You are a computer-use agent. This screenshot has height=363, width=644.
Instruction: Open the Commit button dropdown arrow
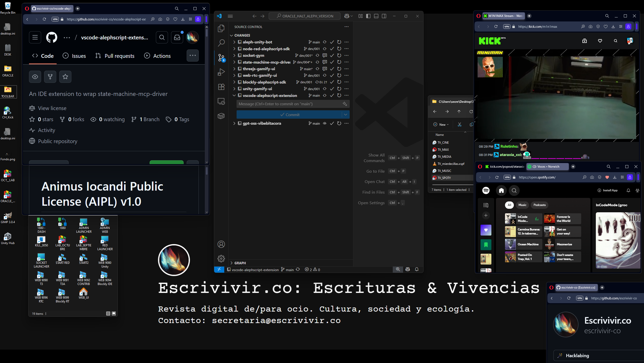(x=346, y=115)
